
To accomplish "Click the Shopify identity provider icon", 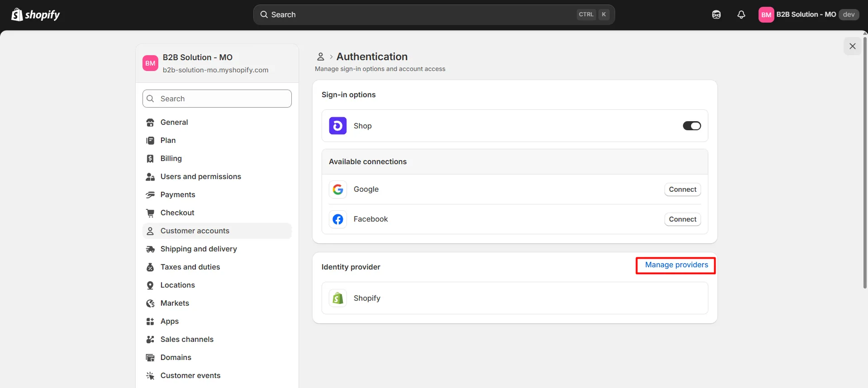I will click(338, 298).
